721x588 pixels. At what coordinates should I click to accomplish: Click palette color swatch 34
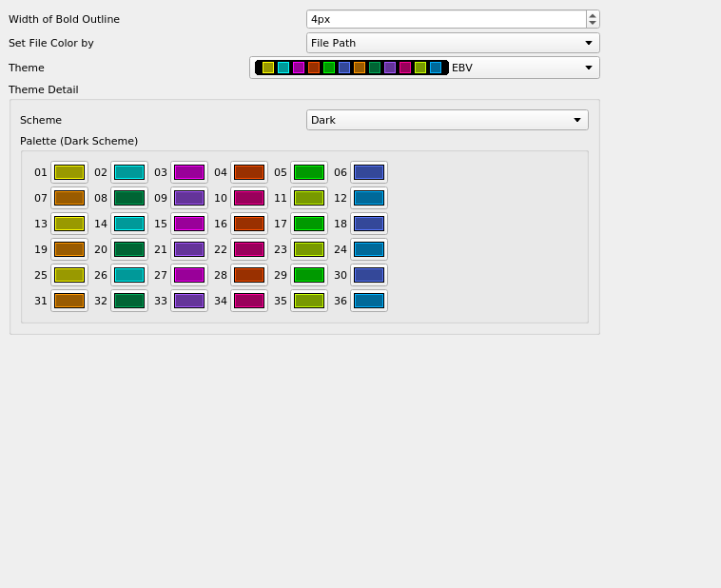pos(249,301)
